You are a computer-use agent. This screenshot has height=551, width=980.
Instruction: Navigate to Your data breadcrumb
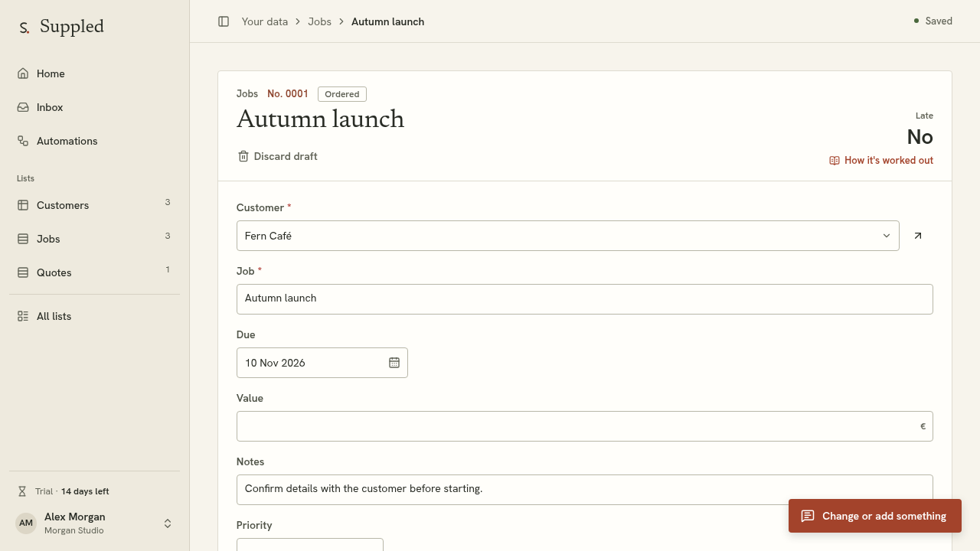[265, 21]
